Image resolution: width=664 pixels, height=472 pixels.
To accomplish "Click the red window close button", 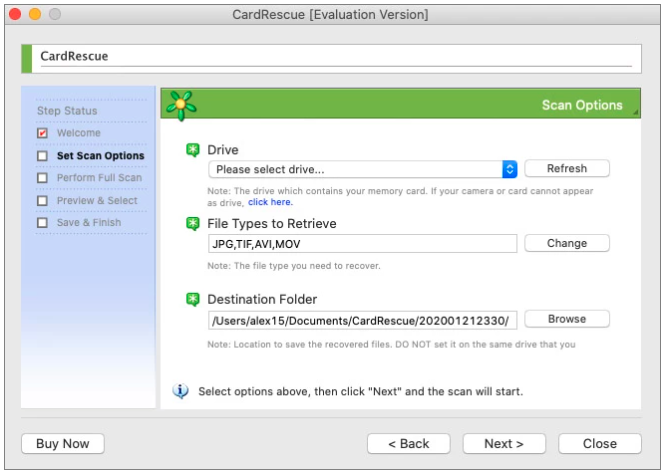I will [15, 14].
